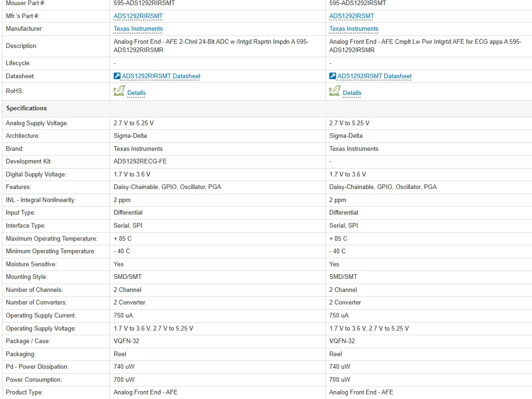Click first column SMD/SMT value
The height and width of the screenshot is (399, 532).
pos(128,277)
